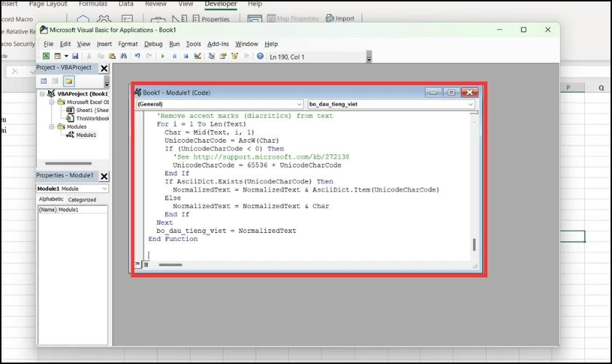
Task: Open the Properties Window toolbar icon
Action: tap(223, 56)
